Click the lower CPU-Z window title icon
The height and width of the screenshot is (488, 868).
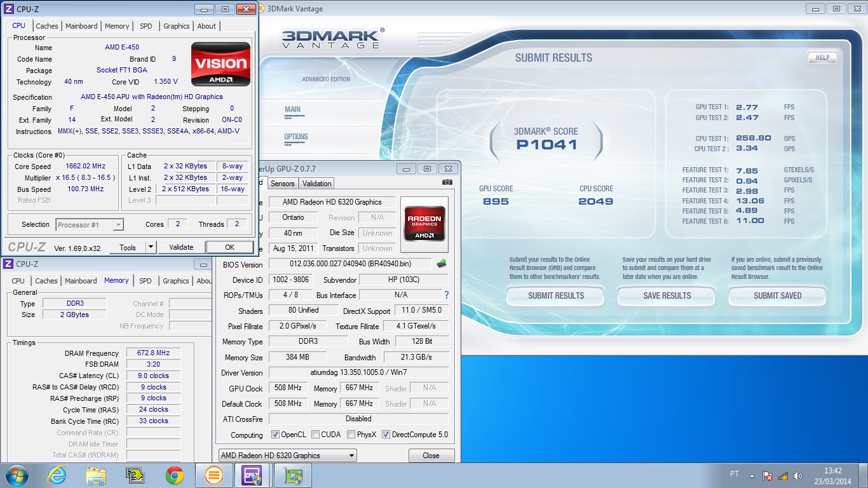point(8,264)
